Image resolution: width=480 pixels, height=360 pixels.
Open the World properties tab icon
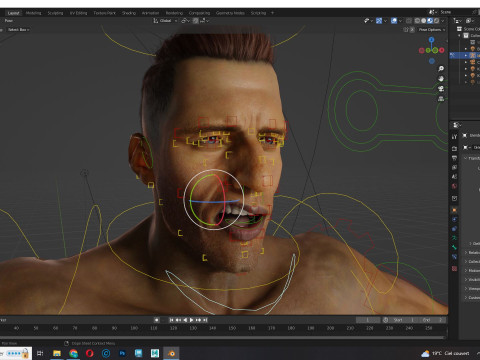pos(454,186)
